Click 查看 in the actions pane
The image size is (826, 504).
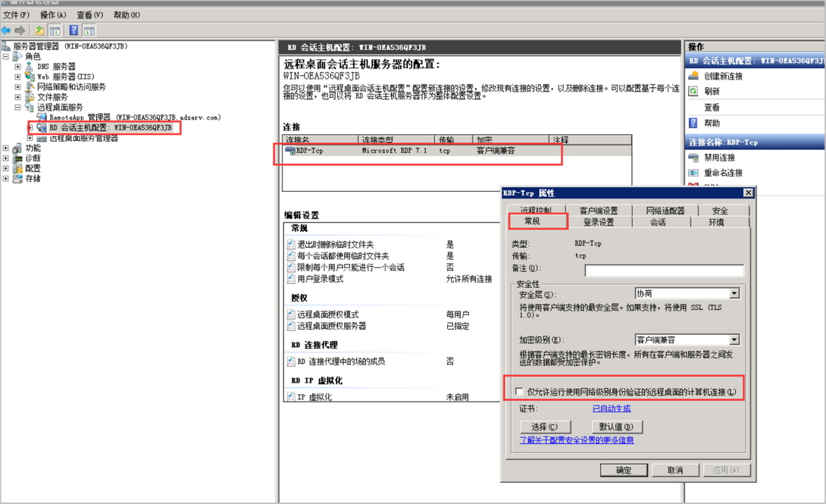712,107
